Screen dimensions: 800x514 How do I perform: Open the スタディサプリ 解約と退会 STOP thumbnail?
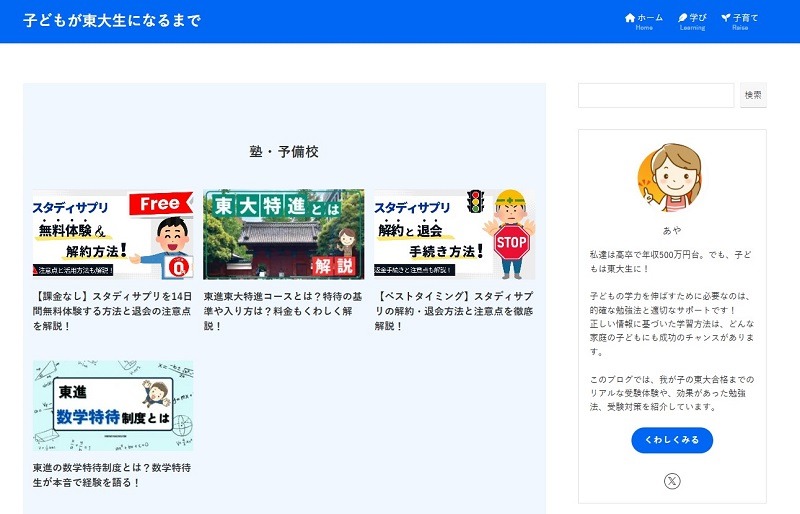455,234
